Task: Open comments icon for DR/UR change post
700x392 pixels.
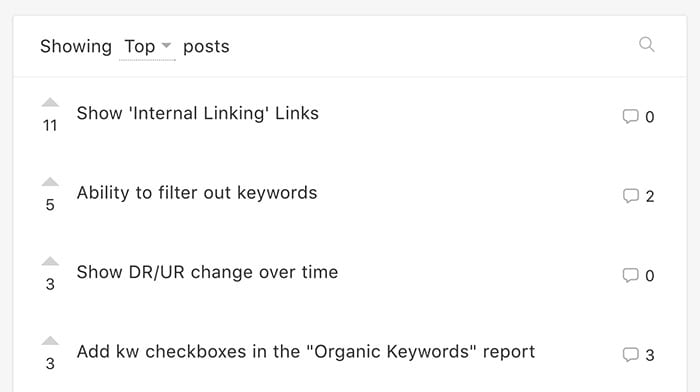Action: [630, 275]
